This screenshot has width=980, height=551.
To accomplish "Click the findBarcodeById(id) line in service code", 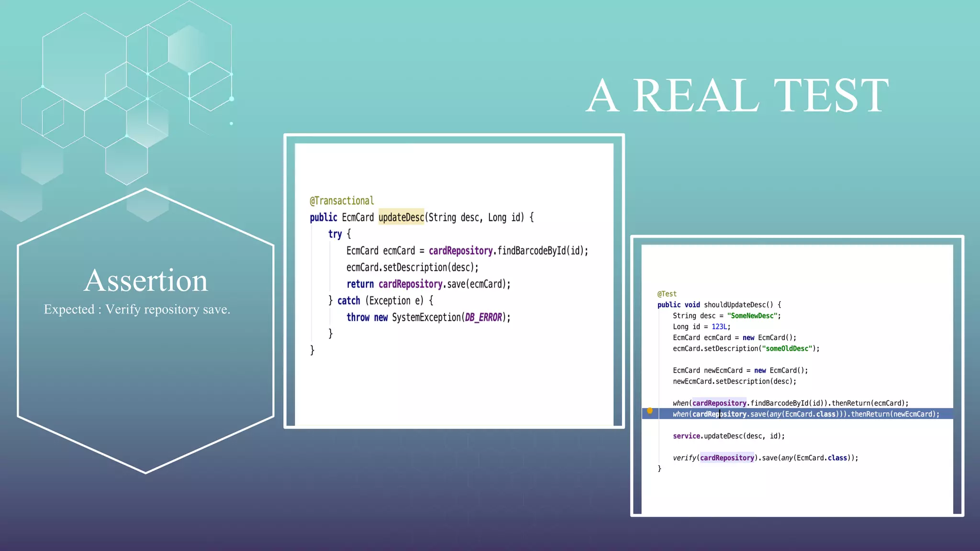I will point(467,251).
